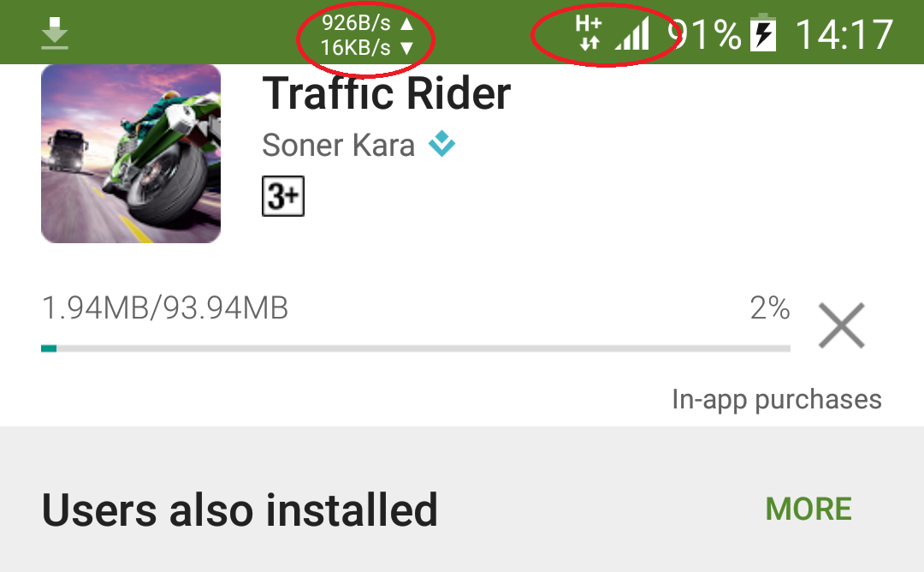Tap the 2% download percentage label
This screenshot has width=924, height=572.
pyautogui.click(x=770, y=307)
